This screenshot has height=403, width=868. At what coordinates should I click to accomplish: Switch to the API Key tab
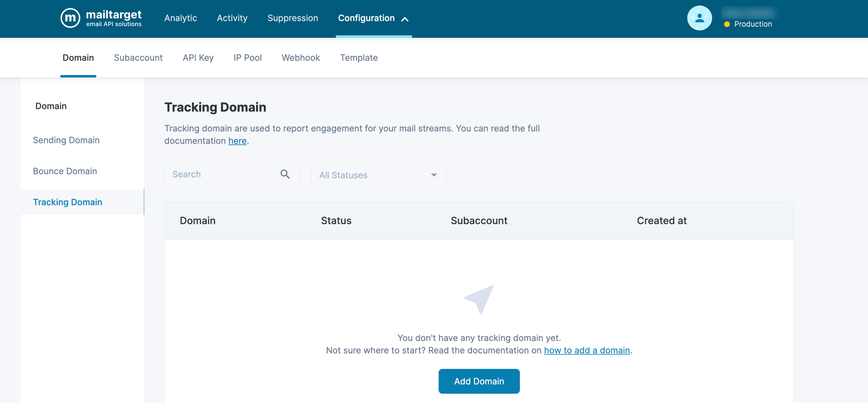[x=198, y=58]
